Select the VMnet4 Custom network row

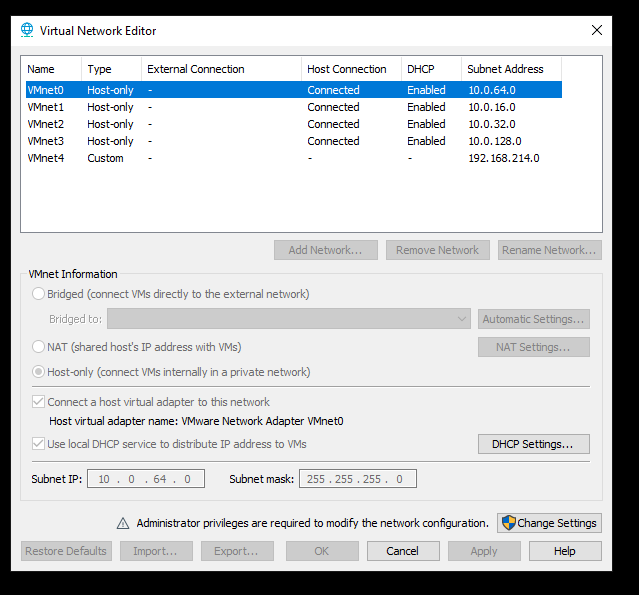pos(294,158)
